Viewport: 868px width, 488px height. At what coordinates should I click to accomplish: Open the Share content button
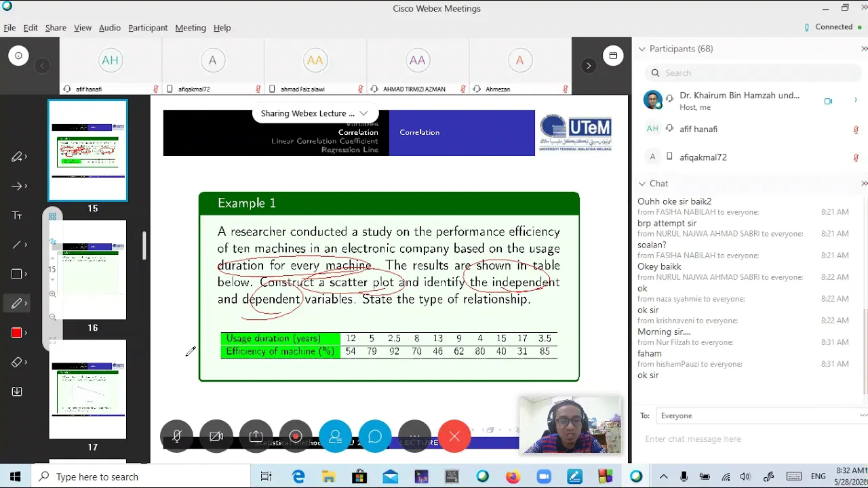point(256,436)
